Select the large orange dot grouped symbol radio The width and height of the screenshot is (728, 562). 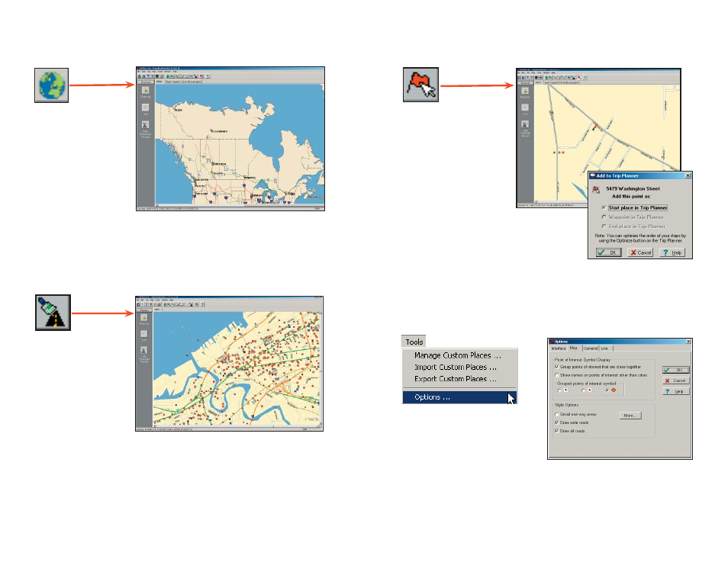coord(607,390)
